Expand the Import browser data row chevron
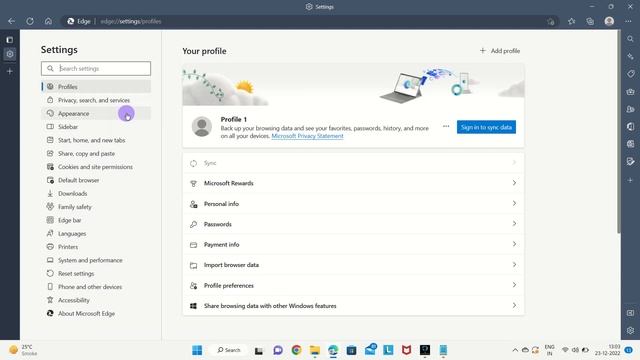640x360 pixels. tap(514, 264)
